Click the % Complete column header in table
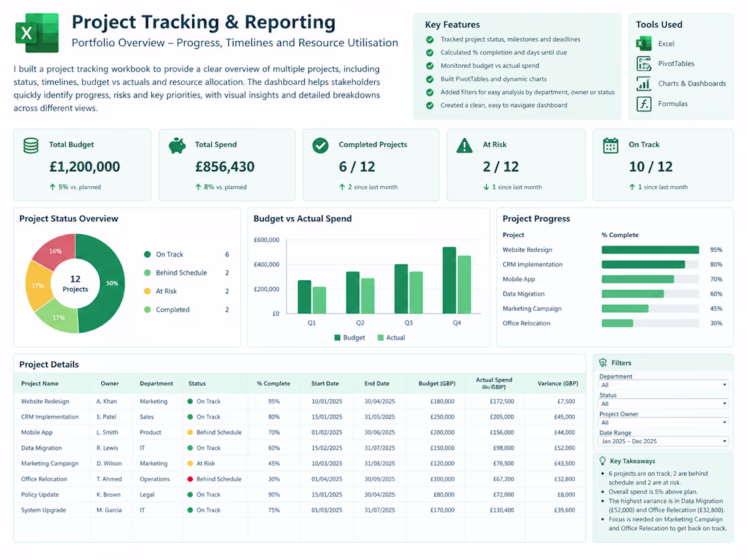Image resolution: width=747 pixels, height=560 pixels. coord(274,384)
